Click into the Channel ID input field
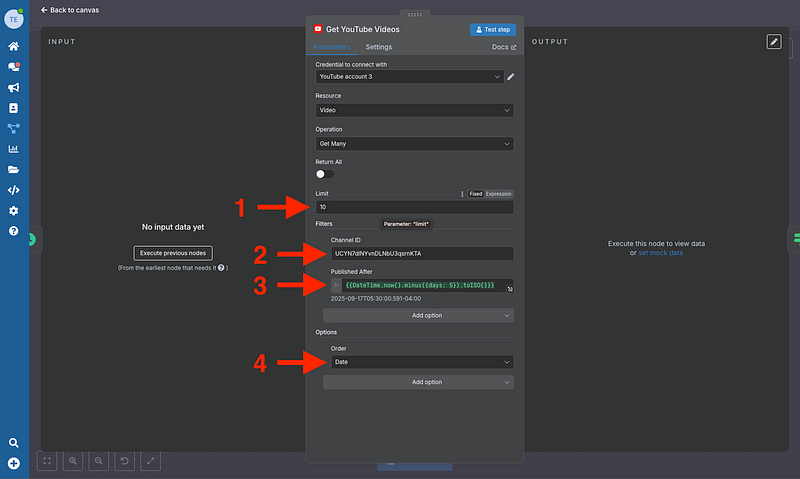The height and width of the screenshot is (479, 800). pyautogui.click(x=422, y=254)
